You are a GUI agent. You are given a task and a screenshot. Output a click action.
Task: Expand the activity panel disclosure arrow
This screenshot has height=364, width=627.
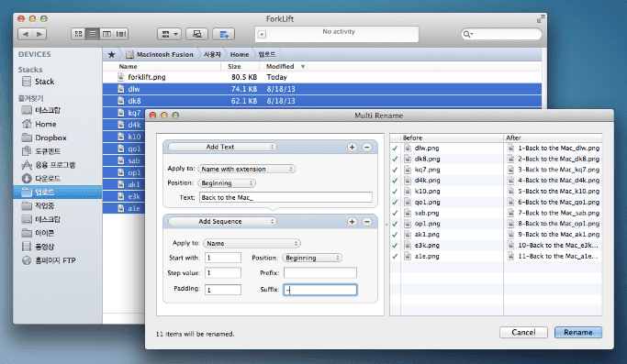[x=262, y=35]
